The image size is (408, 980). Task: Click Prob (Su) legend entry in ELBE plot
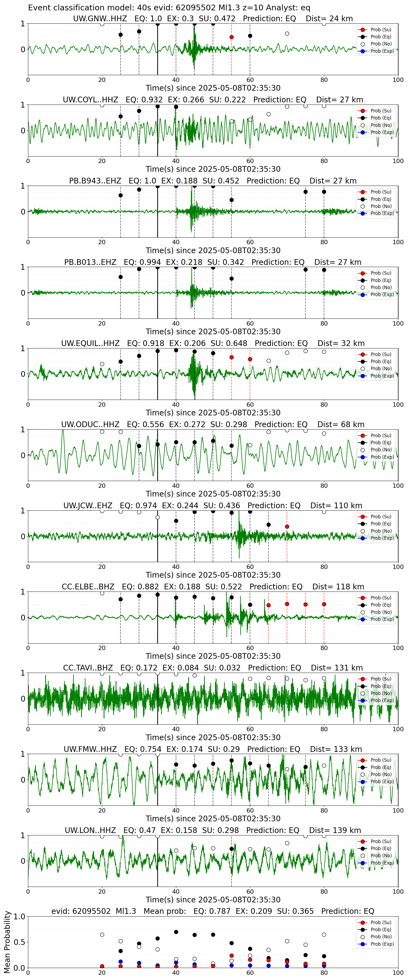pyautogui.click(x=376, y=598)
